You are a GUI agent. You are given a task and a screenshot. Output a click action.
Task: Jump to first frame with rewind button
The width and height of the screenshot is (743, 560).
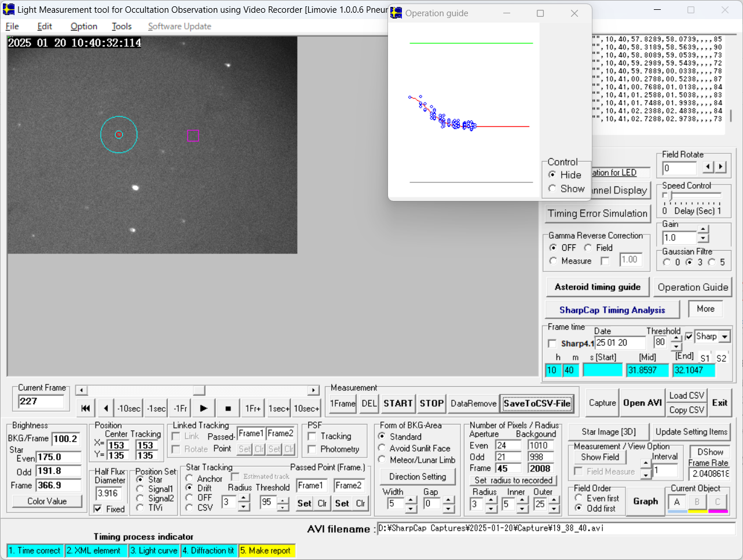[x=86, y=408]
